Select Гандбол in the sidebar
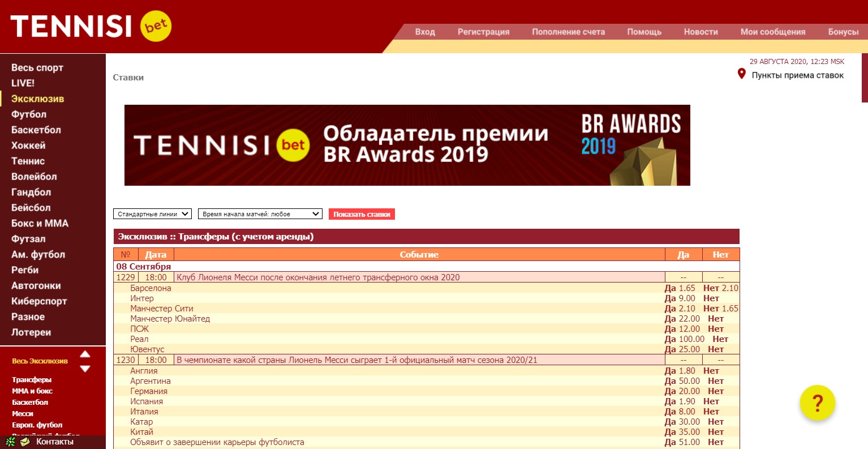This screenshot has width=868, height=449. click(x=31, y=192)
